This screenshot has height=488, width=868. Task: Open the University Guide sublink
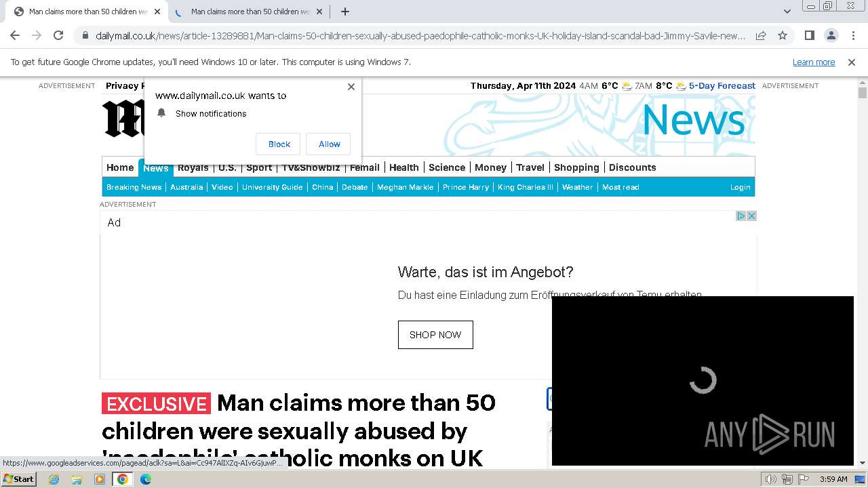273,187
